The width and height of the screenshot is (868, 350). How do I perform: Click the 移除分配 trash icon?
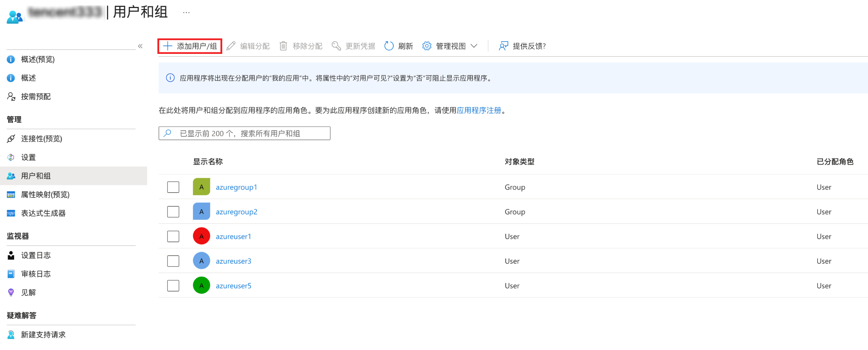coord(283,46)
